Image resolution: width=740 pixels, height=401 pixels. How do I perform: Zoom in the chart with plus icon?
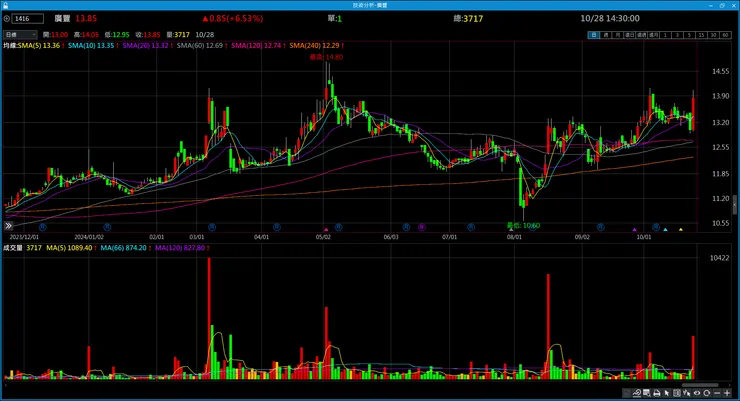pyautogui.click(x=727, y=393)
